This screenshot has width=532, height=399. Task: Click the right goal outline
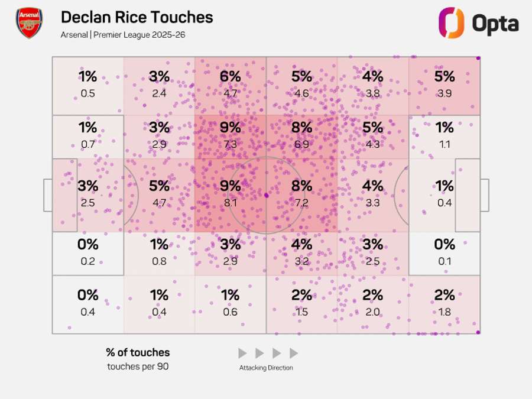[x=484, y=195]
